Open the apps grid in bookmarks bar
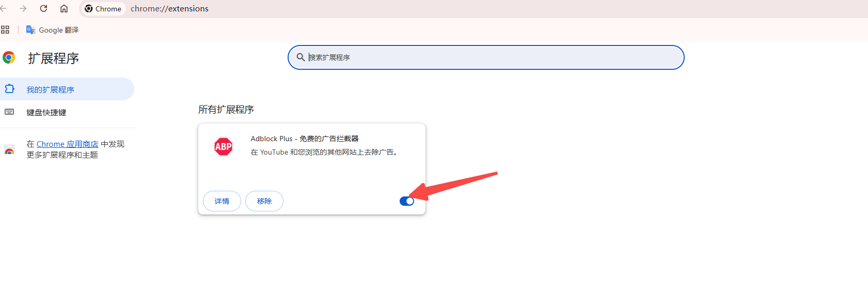 5,30
